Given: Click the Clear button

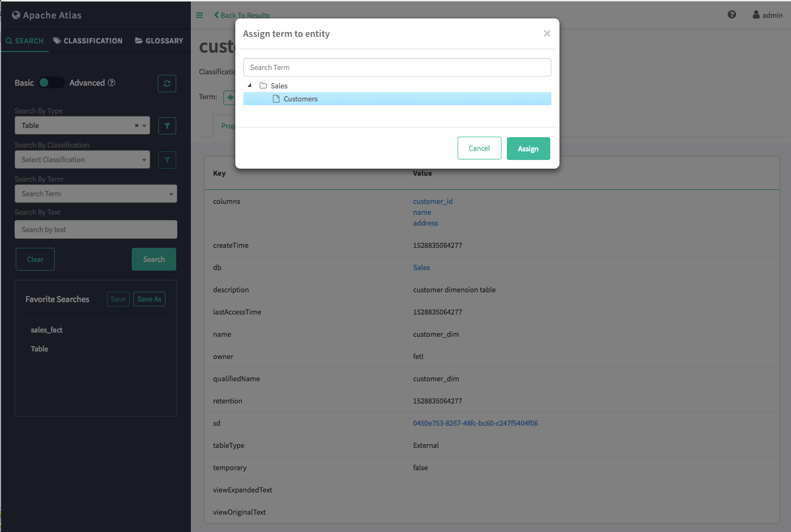Looking at the screenshot, I should point(35,259).
